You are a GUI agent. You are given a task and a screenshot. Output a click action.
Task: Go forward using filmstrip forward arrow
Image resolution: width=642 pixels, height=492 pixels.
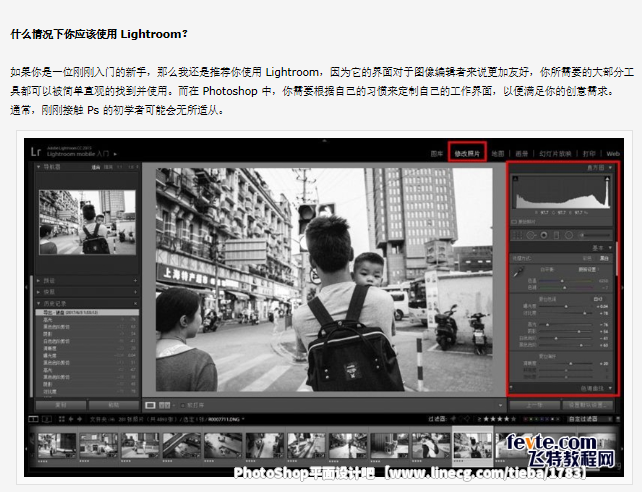(79, 419)
